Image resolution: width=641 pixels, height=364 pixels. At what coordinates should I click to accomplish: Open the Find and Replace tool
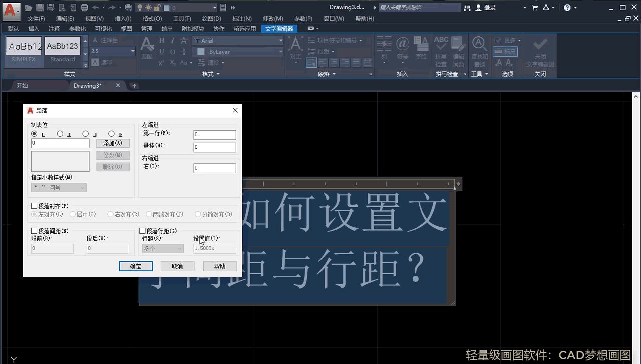pos(479,44)
